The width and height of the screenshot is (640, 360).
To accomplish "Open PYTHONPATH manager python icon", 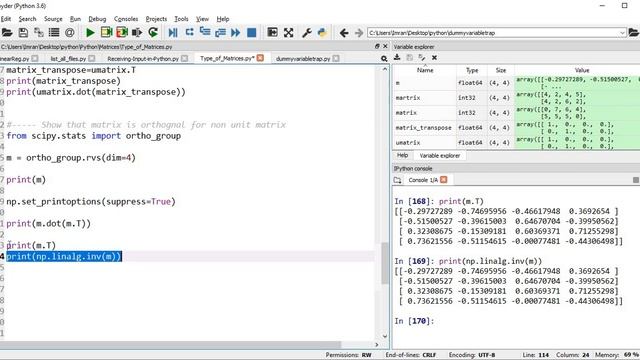I will (x=322, y=32).
